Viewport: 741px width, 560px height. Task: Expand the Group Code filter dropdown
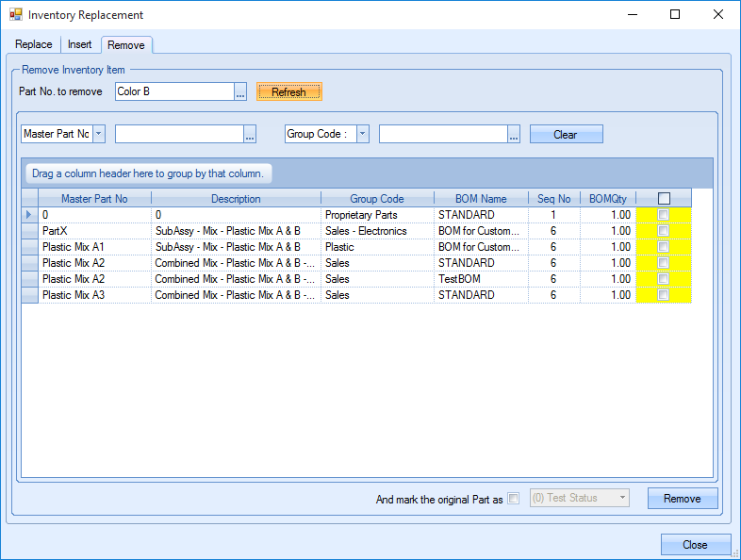click(x=363, y=135)
